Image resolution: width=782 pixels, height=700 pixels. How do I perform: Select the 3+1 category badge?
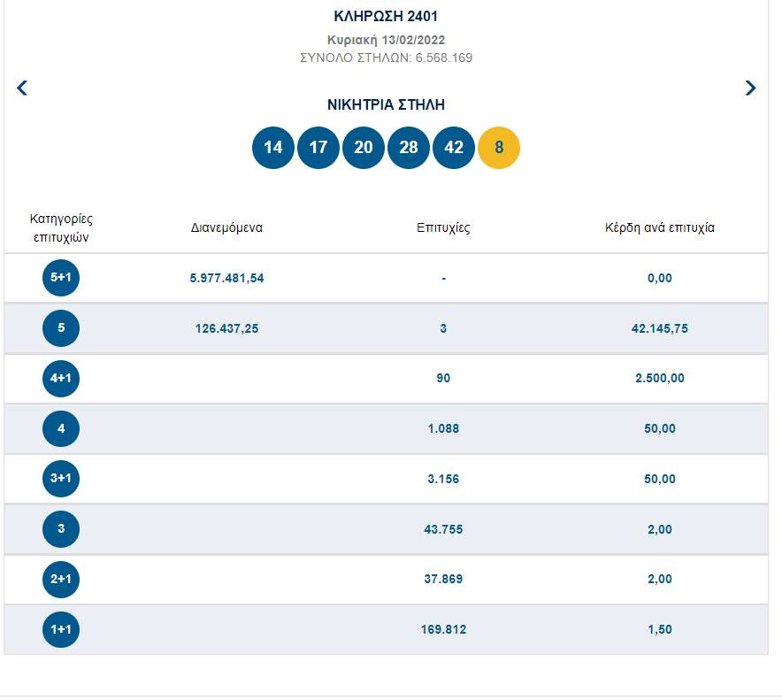[x=61, y=479]
